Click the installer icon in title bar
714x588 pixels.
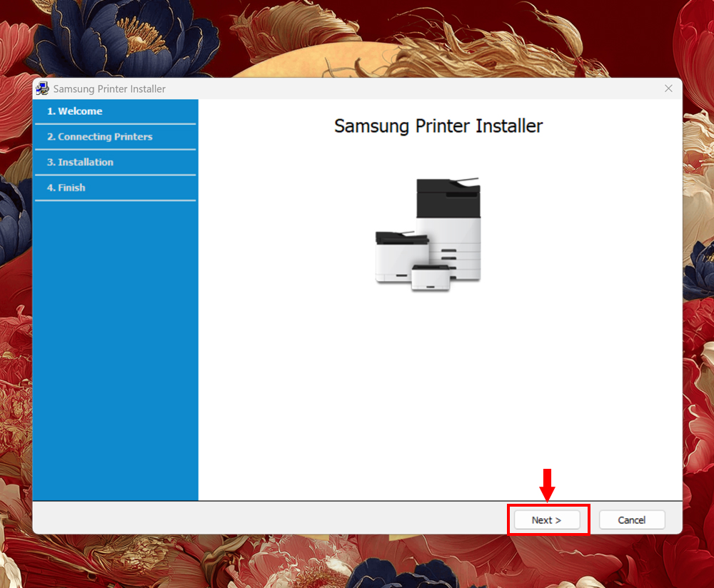tap(42, 88)
